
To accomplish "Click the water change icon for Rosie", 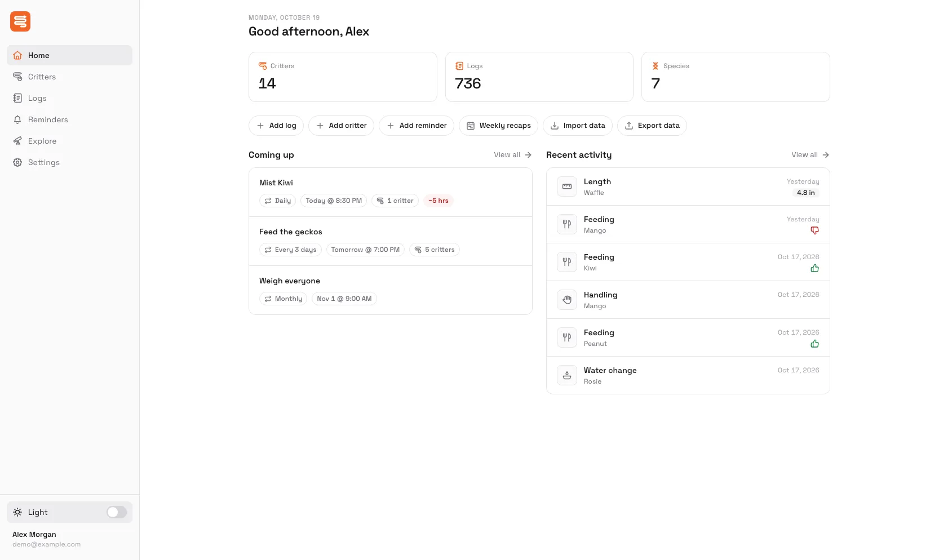I will coord(567,375).
